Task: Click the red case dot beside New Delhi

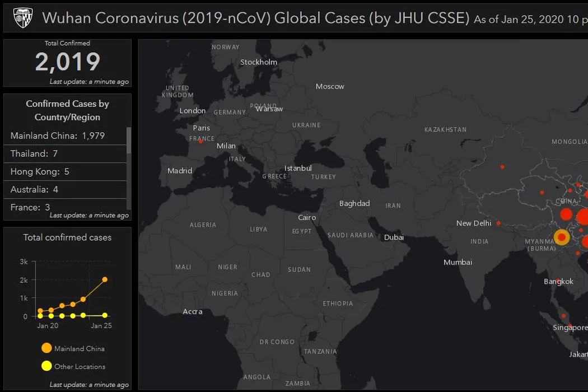Action: (x=498, y=223)
